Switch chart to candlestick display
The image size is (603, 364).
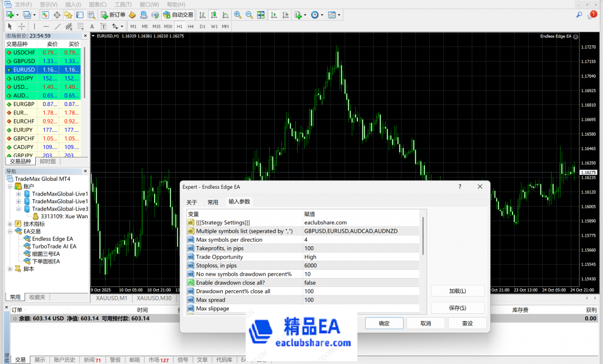pyautogui.click(x=213, y=15)
